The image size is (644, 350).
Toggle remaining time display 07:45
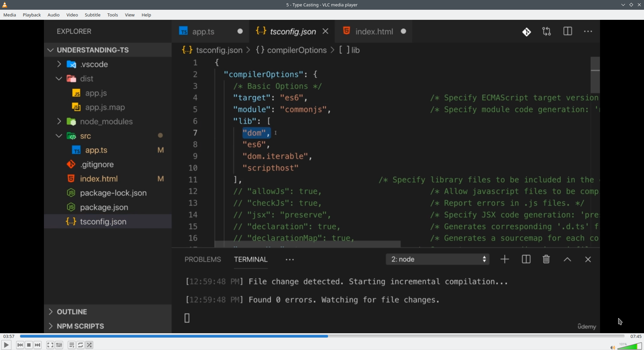636,336
